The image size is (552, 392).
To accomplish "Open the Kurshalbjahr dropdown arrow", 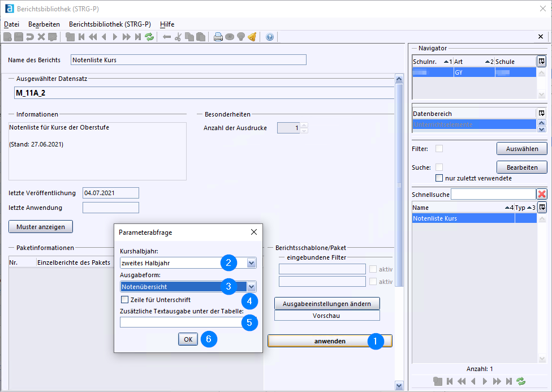I will coord(251,262).
